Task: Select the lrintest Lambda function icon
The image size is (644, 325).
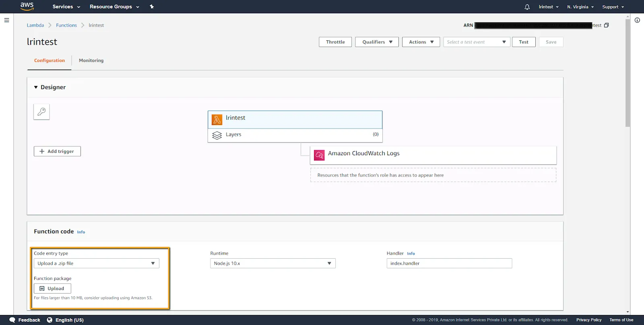Action: (x=217, y=119)
